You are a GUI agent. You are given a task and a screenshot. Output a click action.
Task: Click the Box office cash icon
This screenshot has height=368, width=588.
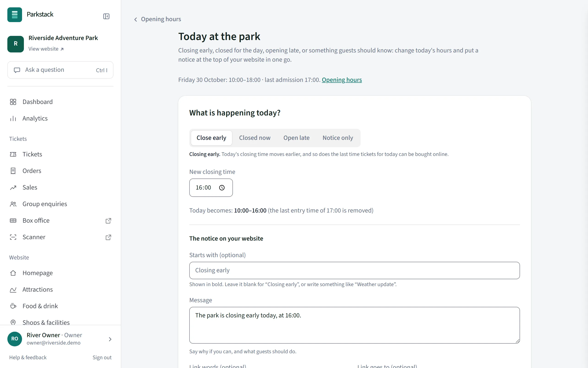coord(13,221)
